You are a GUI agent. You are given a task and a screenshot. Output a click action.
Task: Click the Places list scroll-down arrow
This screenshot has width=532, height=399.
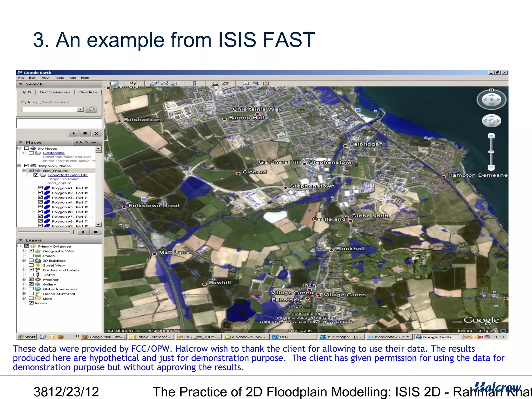click(98, 224)
